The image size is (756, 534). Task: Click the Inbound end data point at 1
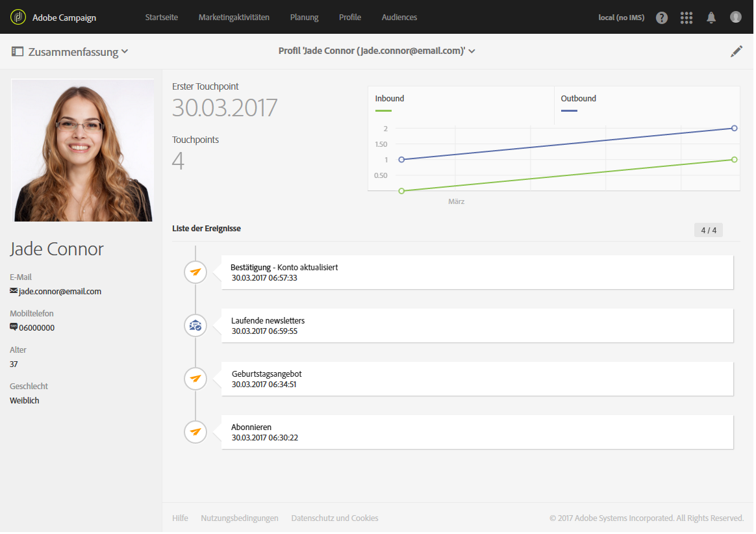(734, 160)
